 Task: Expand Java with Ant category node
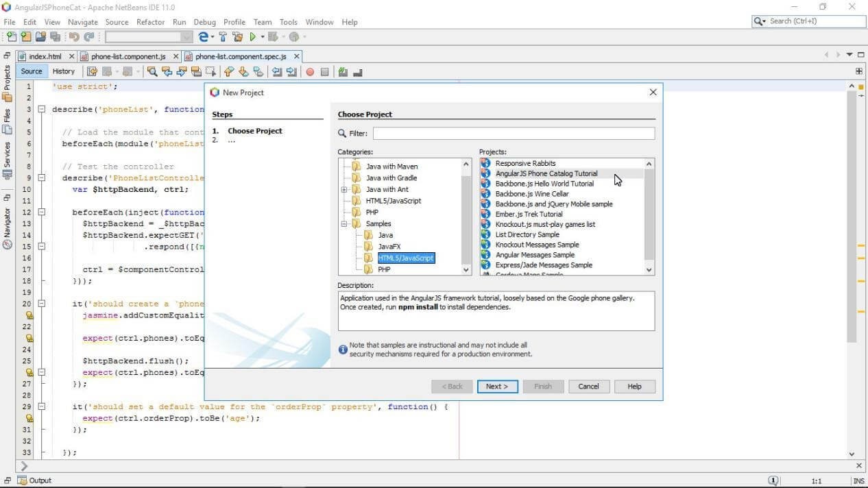(x=344, y=189)
